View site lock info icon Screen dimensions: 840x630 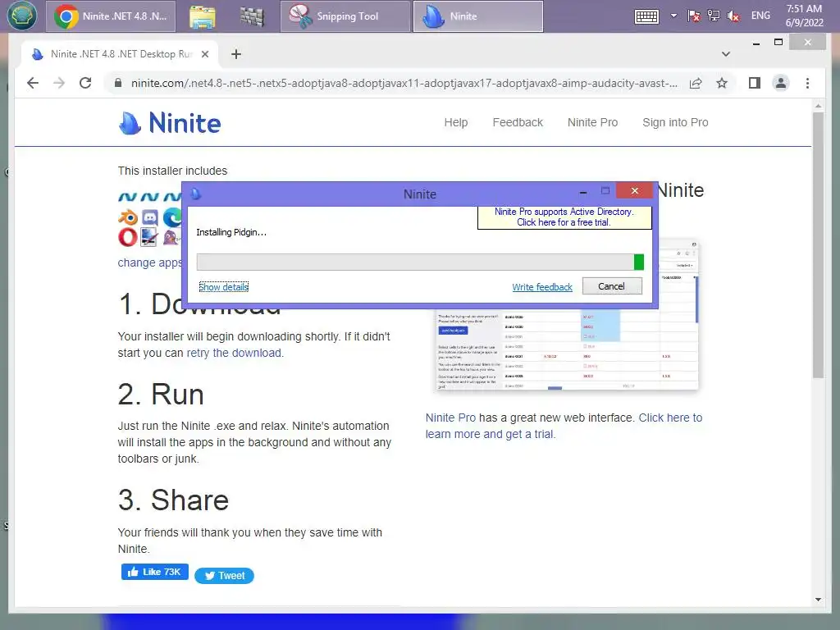point(118,83)
